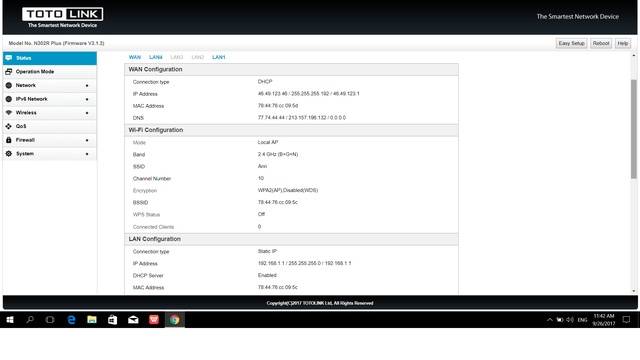Click the Reboot button
The image size is (640, 360).
pyautogui.click(x=601, y=43)
